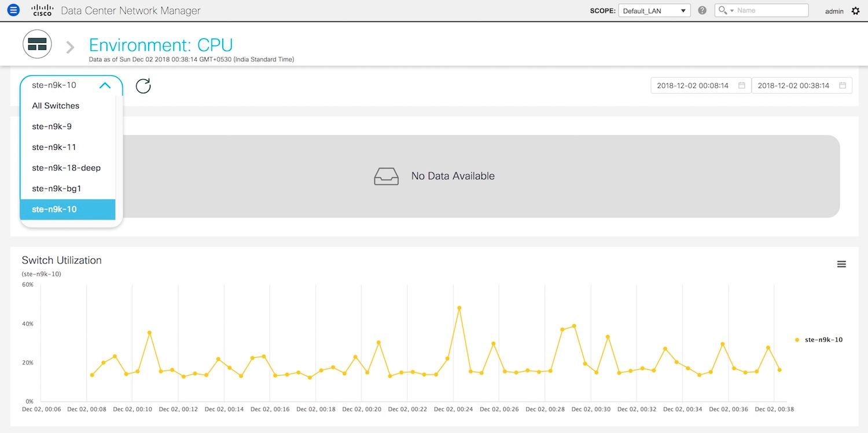Expand the search type dropdown arrow
The width and height of the screenshot is (868, 433).
point(731,11)
